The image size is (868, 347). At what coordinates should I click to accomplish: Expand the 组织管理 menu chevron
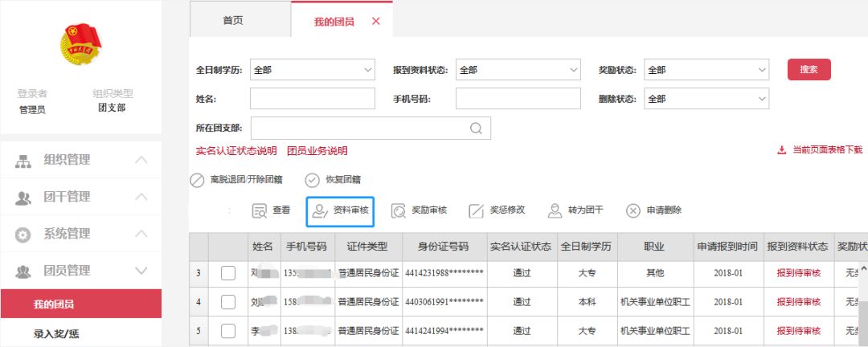point(141,161)
